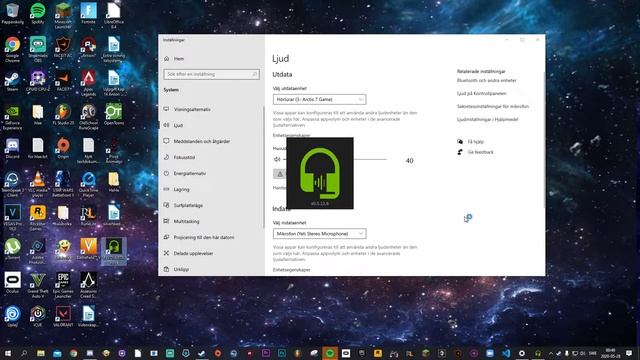Mute output via volume speaker icon
Image resolution: width=640 pixels, height=360 pixels.
(x=277, y=159)
